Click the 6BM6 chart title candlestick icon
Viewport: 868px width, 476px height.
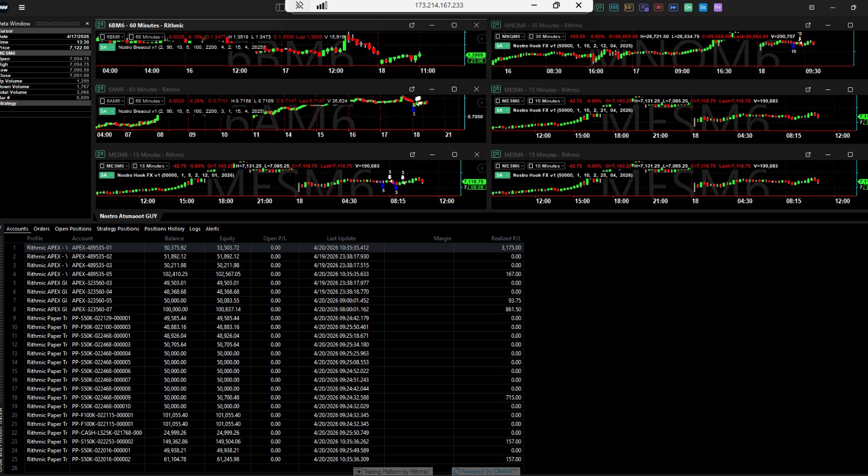pyautogui.click(x=100, y=25)
